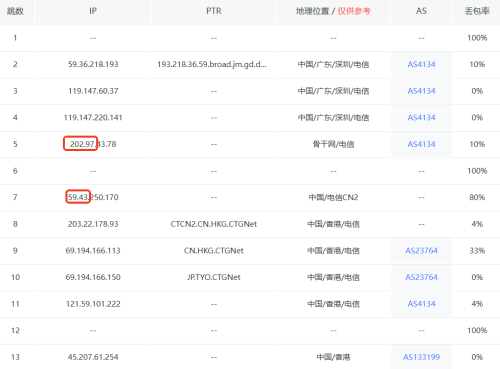The width and height of the screenshot is (500, 369).
Task: Open AS4134 link in hop 11 row
Action: point(421,304)
